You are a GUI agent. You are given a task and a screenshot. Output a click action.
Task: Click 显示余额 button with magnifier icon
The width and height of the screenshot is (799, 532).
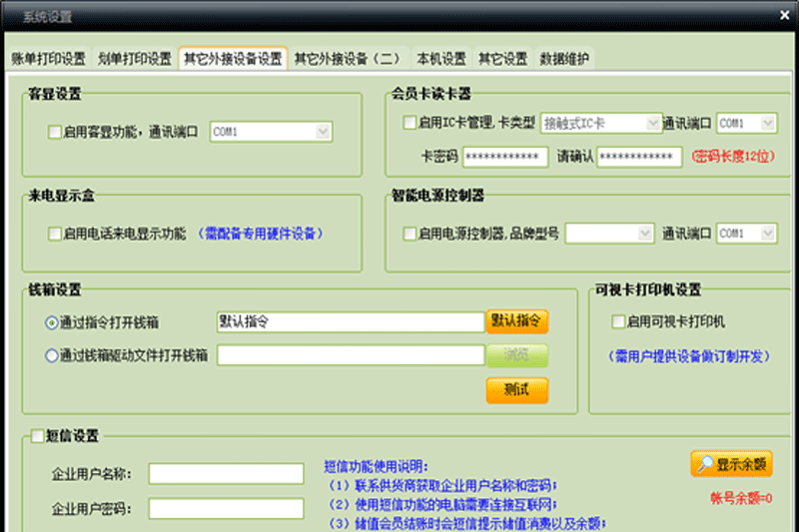[732, 464]
